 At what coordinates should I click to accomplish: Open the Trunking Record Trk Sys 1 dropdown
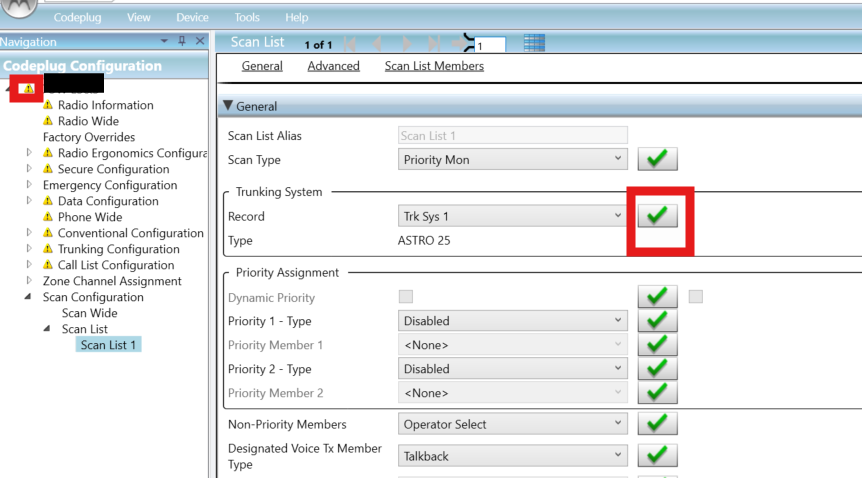(512, 216)
